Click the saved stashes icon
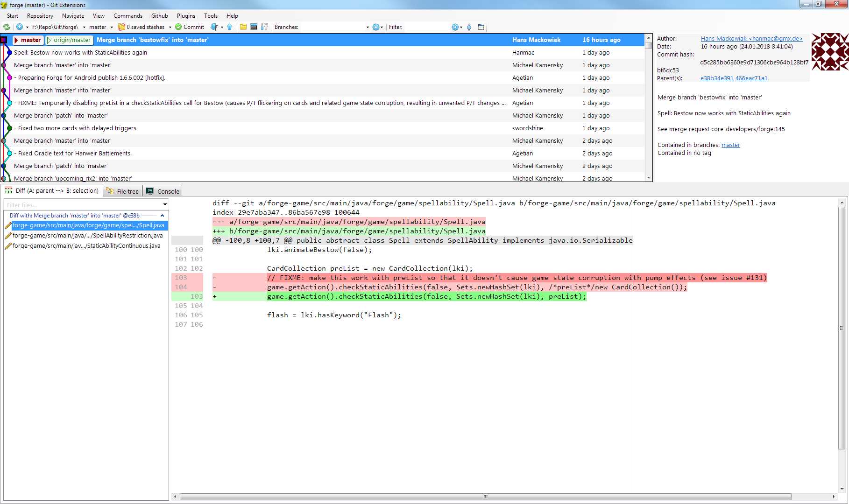Viewport: 849px width, 504px height. pyautogui.click(x=121, y=27)
